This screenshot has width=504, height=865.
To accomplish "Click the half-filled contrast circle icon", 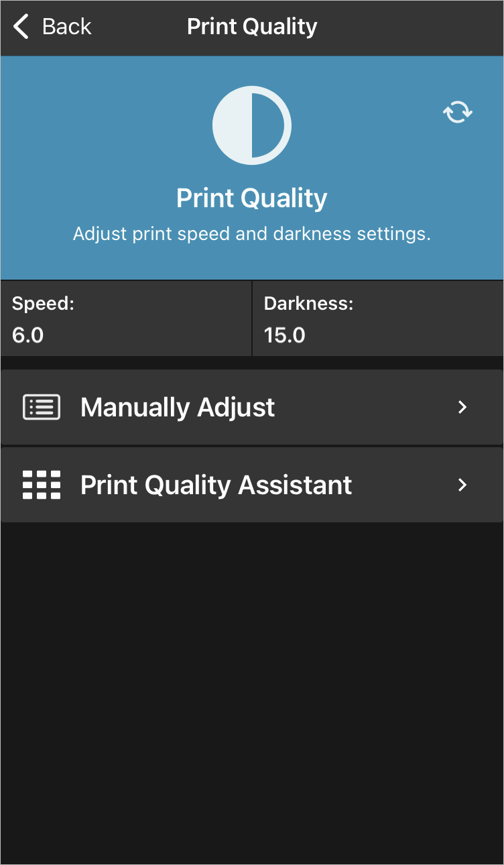I will click(252, 125).
